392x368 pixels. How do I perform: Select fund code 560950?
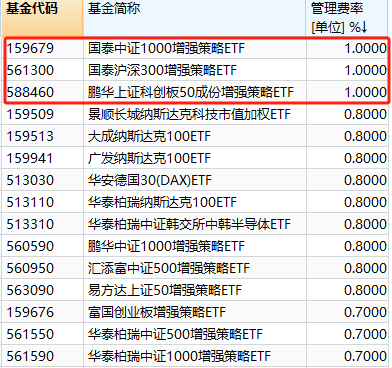click(30, 268)
